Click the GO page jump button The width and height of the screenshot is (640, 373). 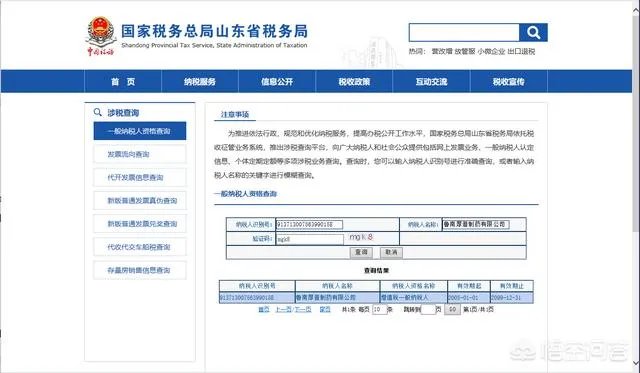(452, 310)
